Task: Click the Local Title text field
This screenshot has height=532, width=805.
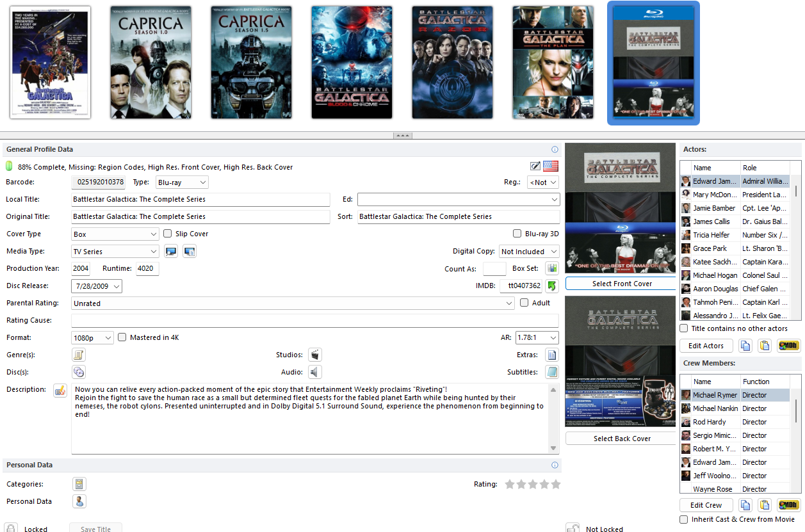Action: (200, 200)
